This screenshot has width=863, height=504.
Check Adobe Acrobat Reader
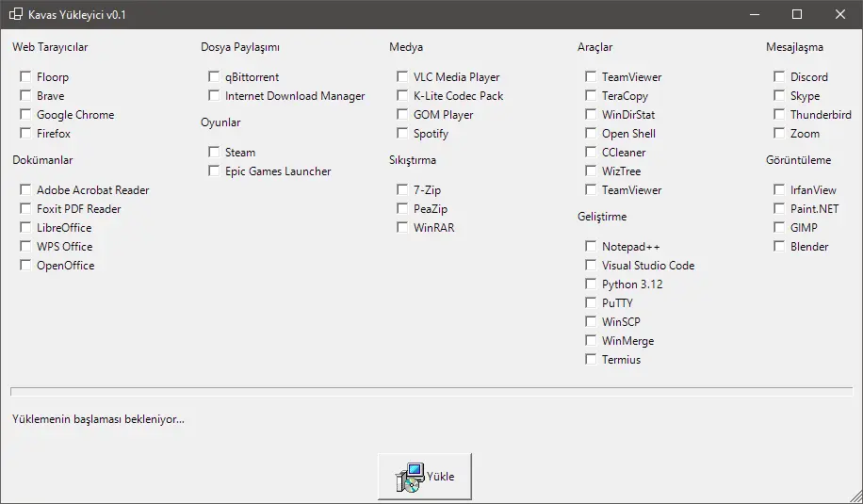pos(25,189)
